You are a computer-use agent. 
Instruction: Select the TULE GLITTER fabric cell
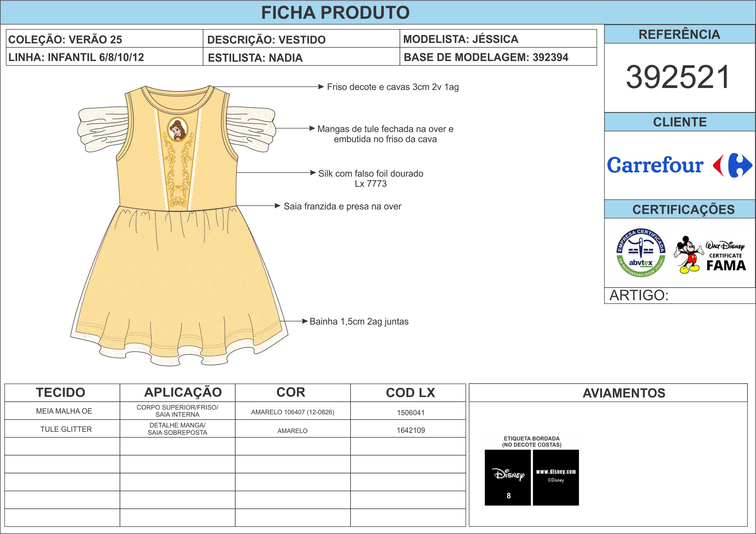pos(66,429)
